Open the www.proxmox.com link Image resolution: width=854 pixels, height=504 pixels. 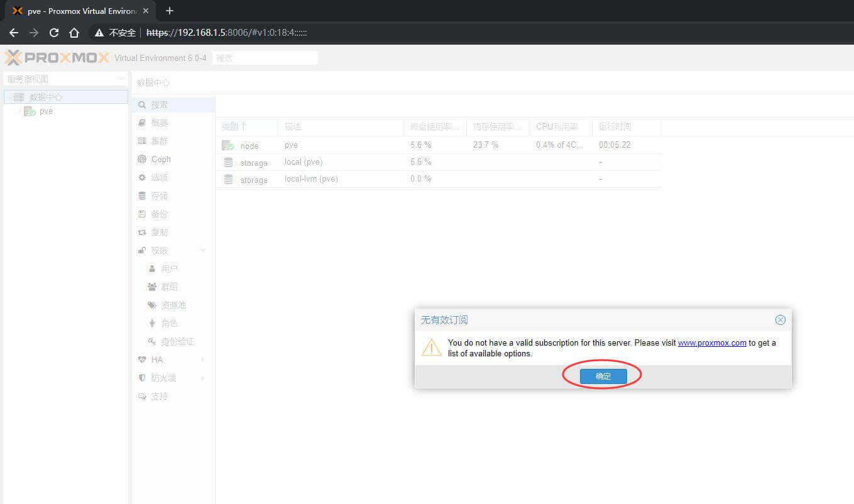[x=711, y=343]
